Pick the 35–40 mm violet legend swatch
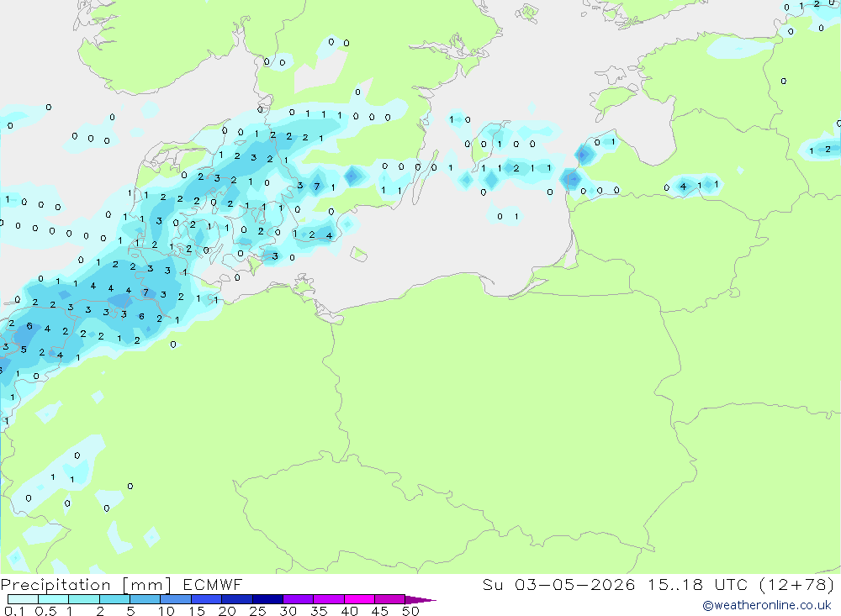This screenshot has width=841, height=616. (x=328, y=599)
